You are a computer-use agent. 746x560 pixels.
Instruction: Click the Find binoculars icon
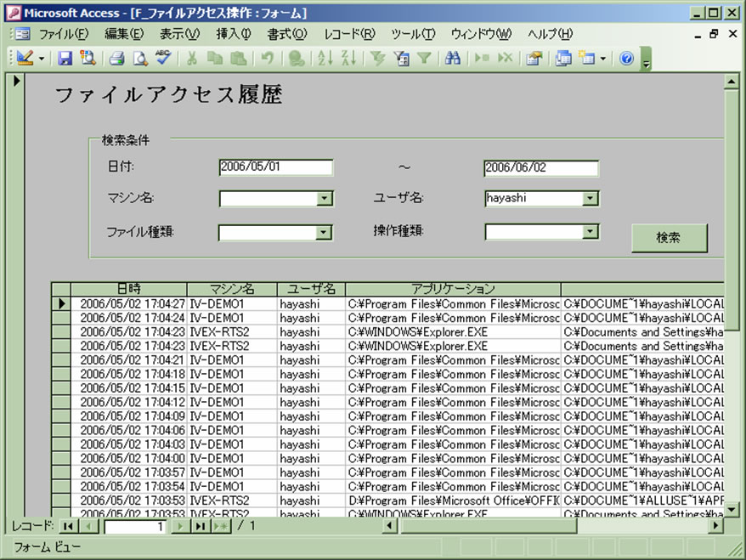(453, 59)
